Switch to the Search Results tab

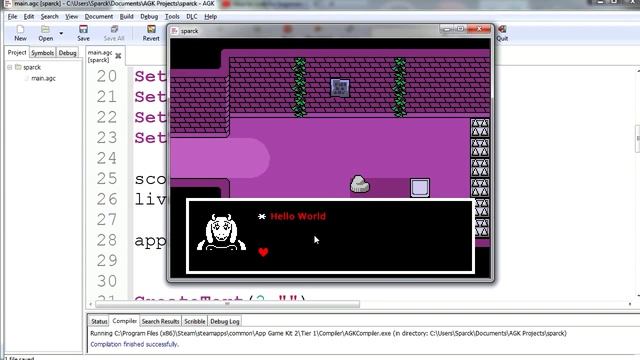coord(160,322)
